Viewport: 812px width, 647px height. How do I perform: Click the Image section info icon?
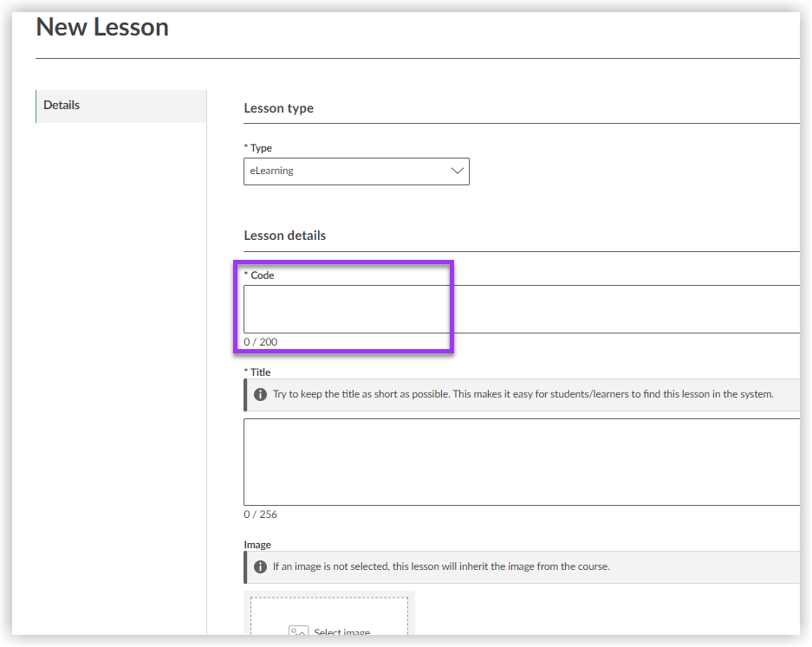click(x=260, y=566)
